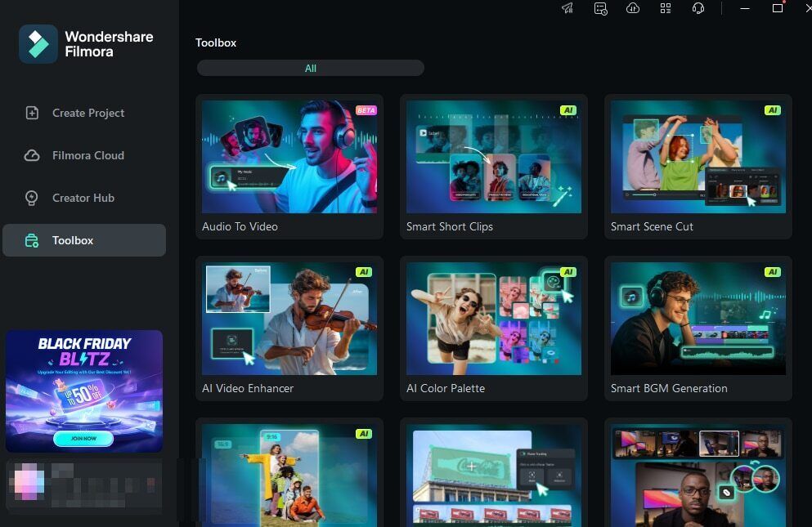Image resolution: width=812 pixels, height=527 pixels.
Task: Click AI badge on Smart Scene Cut card
Action: [773, 110]
